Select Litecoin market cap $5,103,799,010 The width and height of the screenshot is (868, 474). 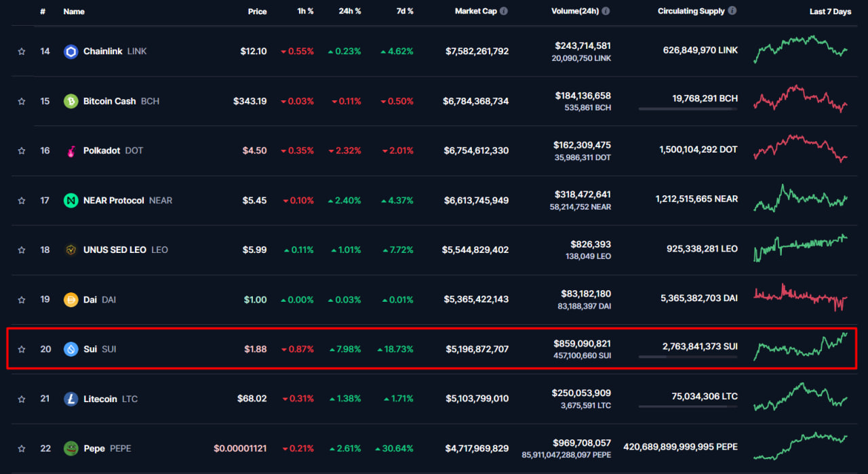coord(477,399)
